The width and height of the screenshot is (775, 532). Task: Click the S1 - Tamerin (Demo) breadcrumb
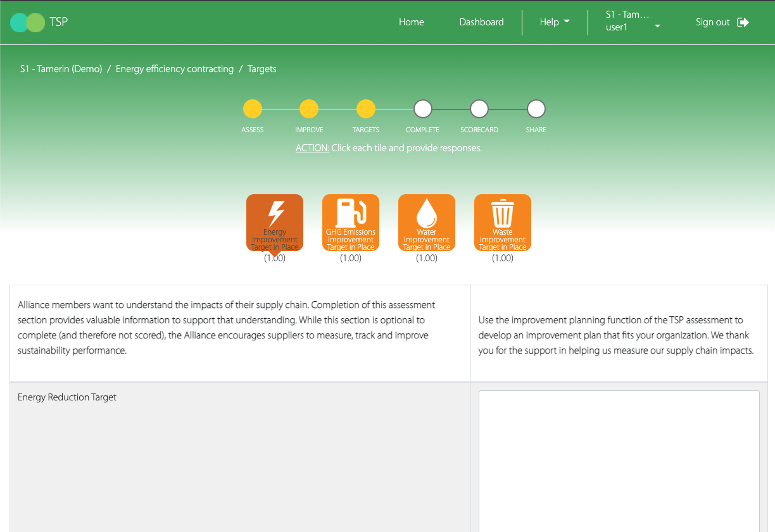(61, 69)
